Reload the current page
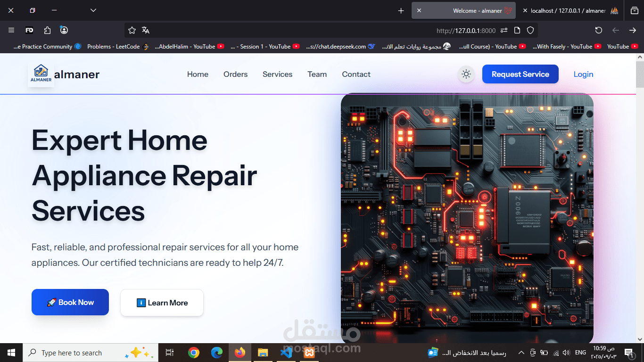This screenshot has height=362, width=644. tap(599, 30)
